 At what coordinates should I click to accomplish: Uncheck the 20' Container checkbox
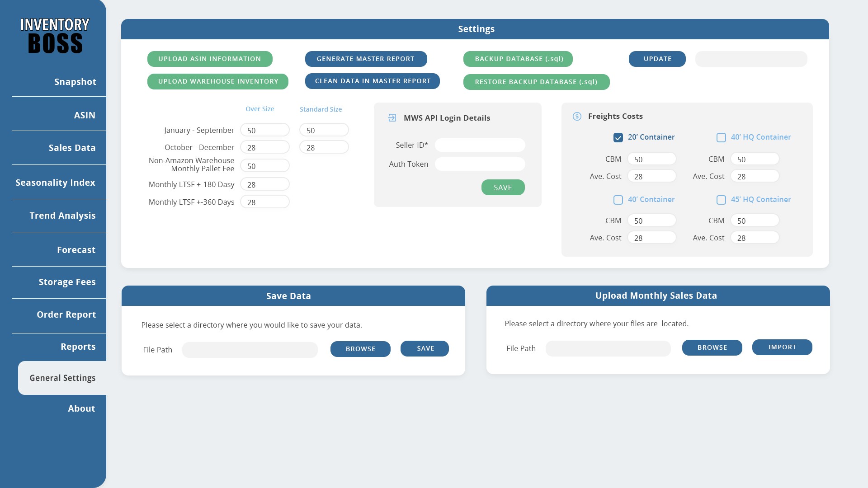pos(618,137)
